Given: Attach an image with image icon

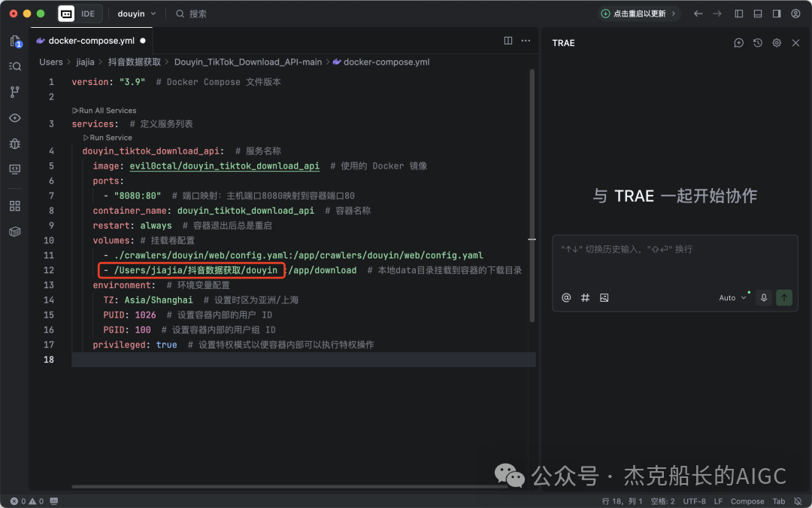Looking at the screenshot, I should pyautogui.click(x=604, y=297).
